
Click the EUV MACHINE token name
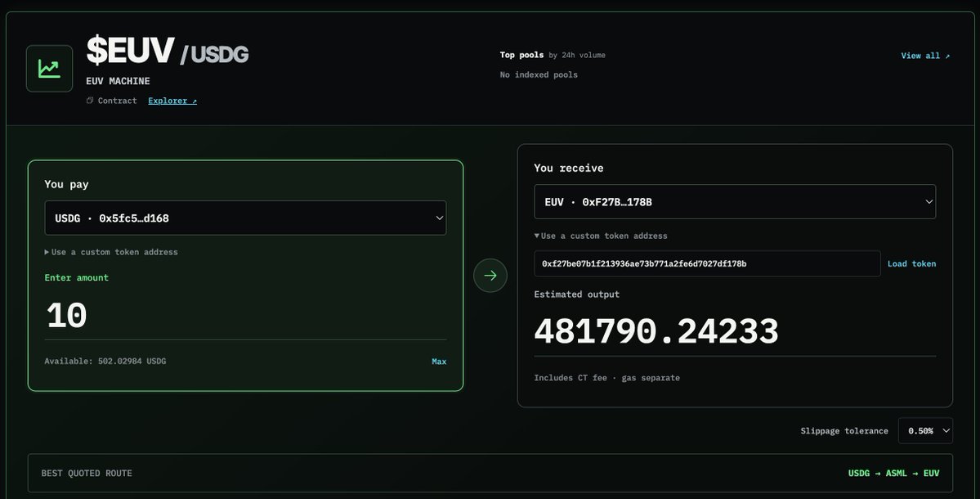[119, 81]
